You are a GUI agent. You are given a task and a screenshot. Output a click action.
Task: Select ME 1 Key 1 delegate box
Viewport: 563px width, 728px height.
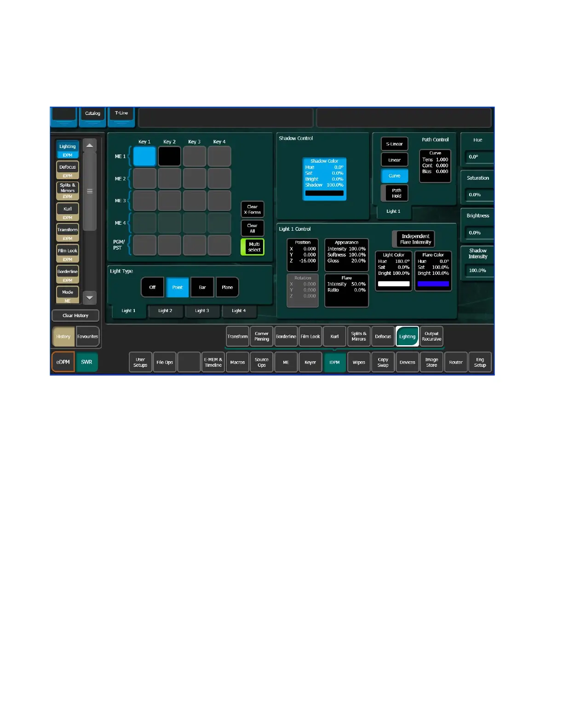(x=144, y=156)
